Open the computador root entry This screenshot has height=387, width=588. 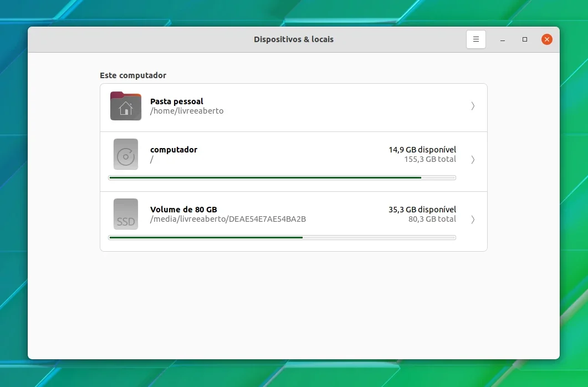tap(294, 162)
